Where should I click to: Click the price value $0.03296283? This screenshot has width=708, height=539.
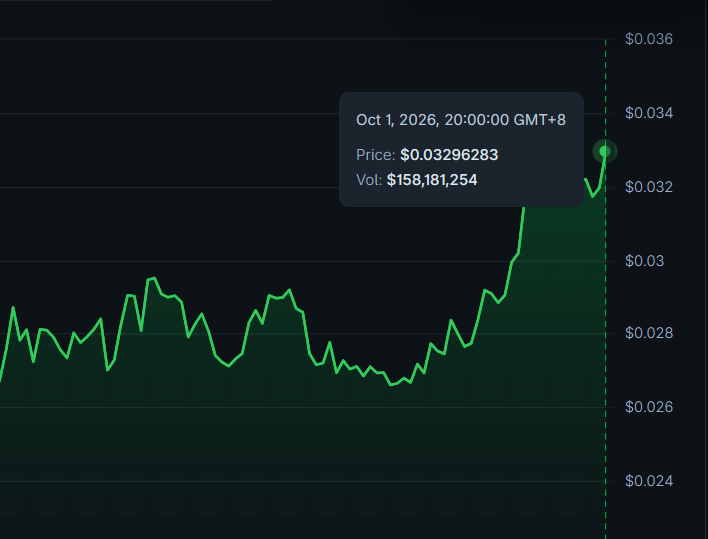pos(449,155)
